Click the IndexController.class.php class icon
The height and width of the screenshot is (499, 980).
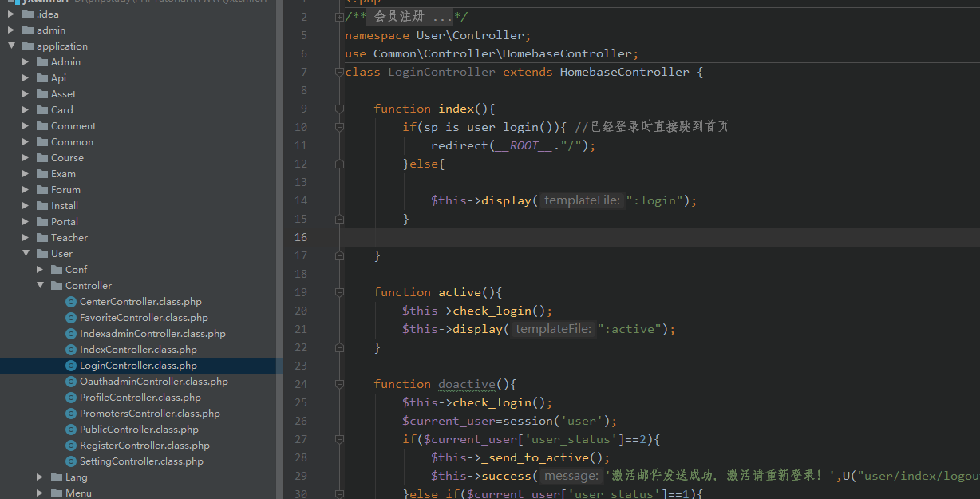(71, 350)
